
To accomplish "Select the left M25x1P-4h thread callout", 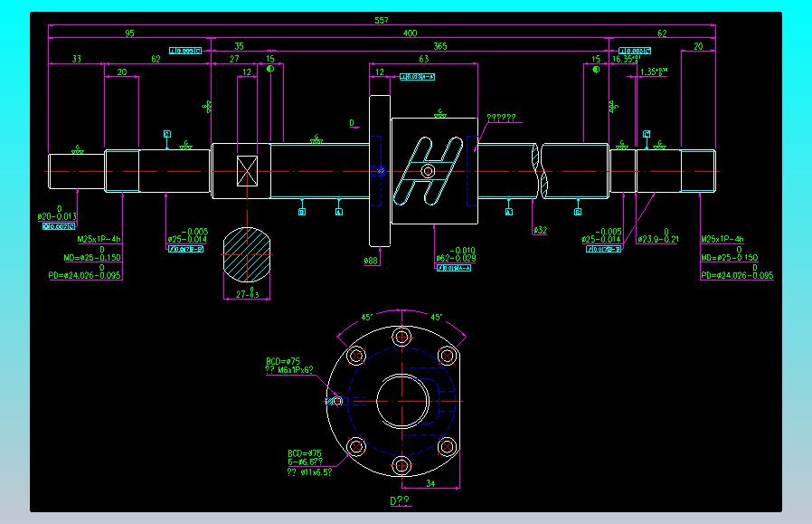I will tap(99, 239).
